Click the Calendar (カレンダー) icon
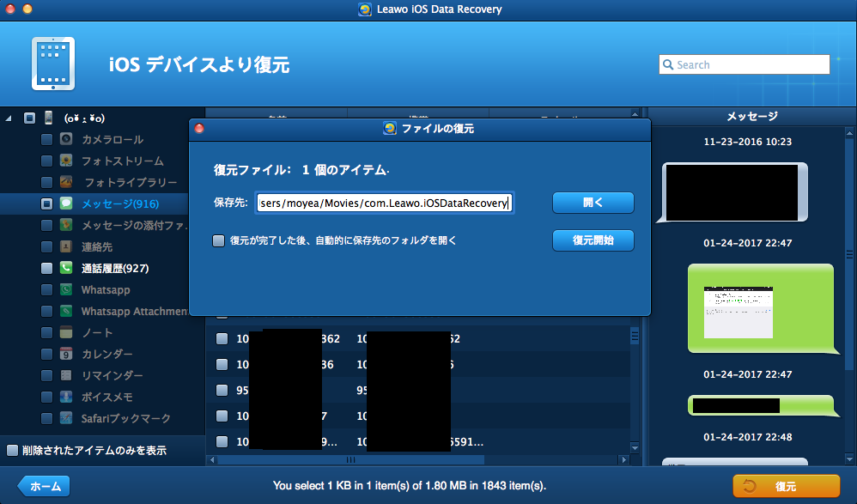857x504 pixels. [x=66, y=354]
